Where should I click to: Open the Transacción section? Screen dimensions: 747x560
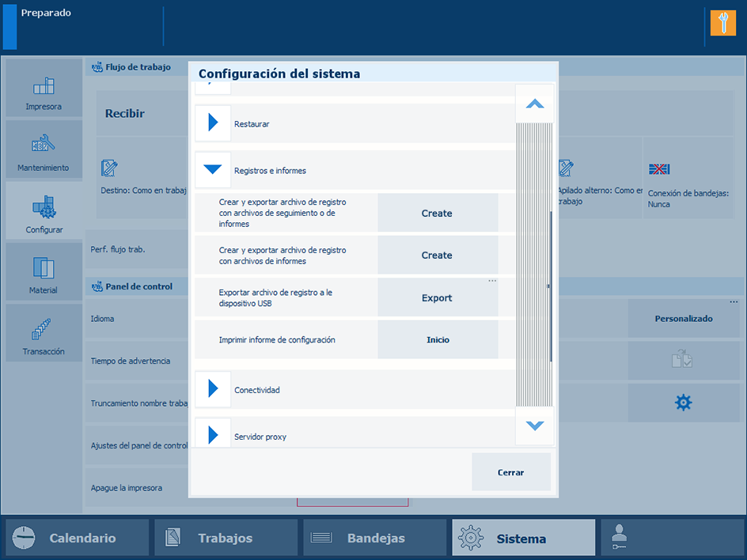[44, 333]
